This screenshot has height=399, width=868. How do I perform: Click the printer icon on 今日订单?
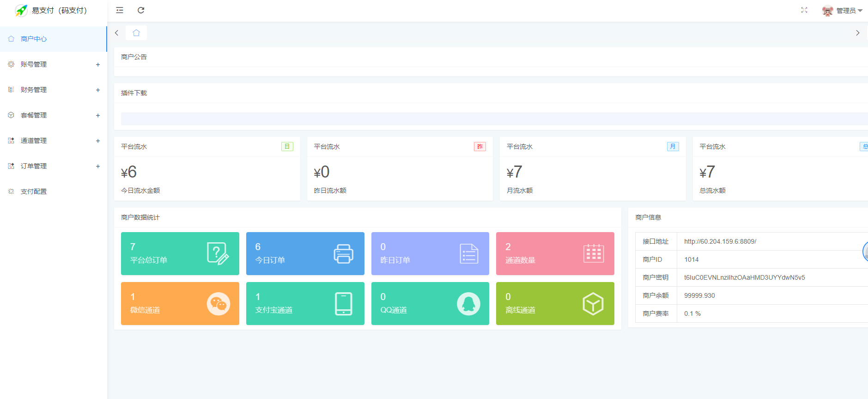(x=343, y=253)
